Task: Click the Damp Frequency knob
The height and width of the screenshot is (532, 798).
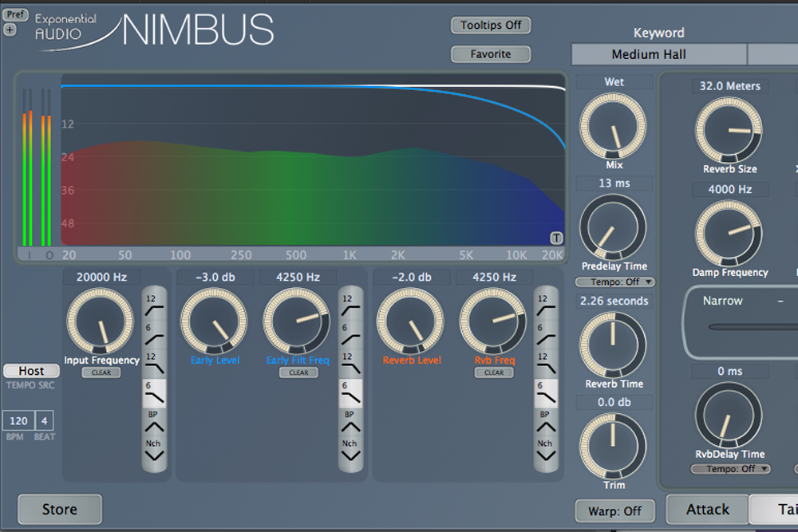Action: point(729,234)
